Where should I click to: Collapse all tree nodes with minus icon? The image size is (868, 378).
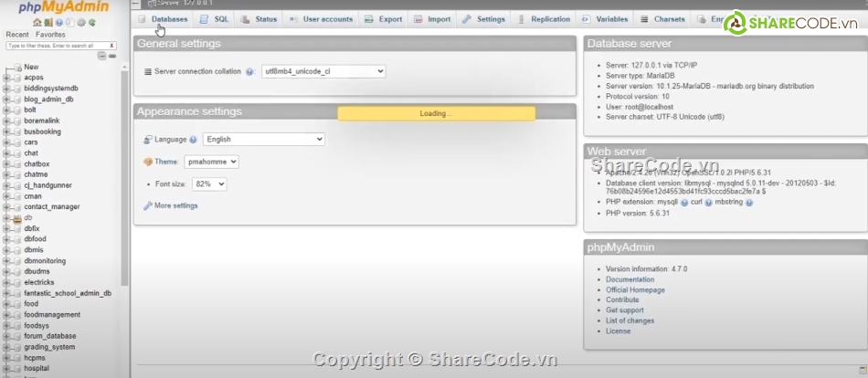tap(101, 56)
